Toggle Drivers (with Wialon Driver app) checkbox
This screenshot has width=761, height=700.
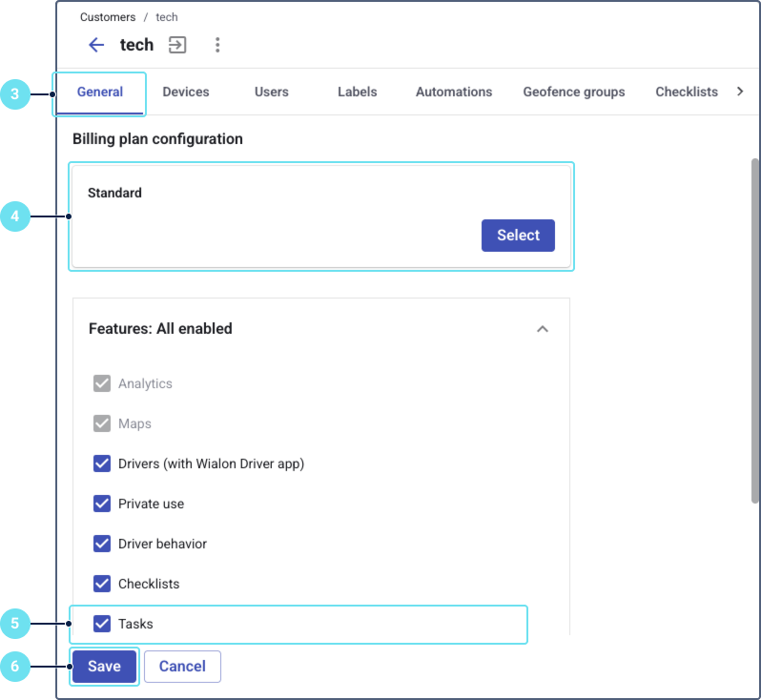(x=102, y=463)
